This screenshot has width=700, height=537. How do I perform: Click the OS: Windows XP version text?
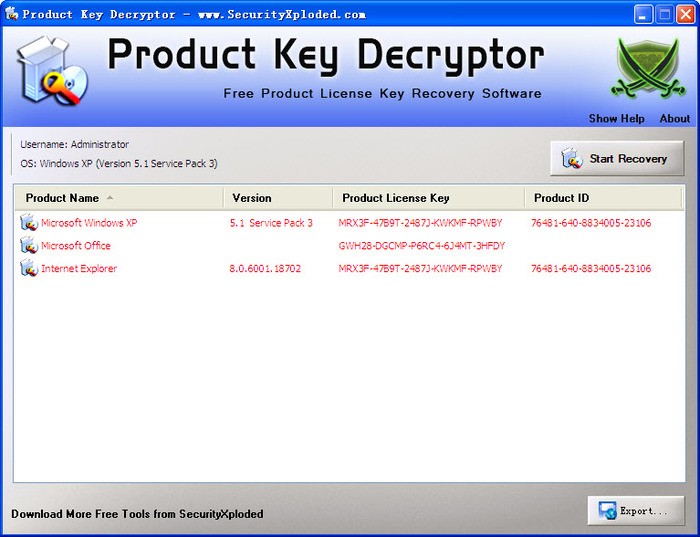[x=119, y=163]
